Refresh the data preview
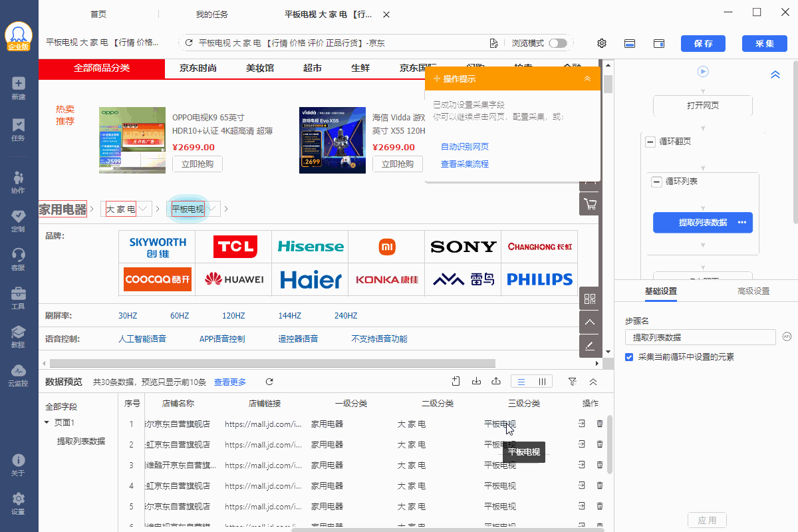 [x=269, y=382]
